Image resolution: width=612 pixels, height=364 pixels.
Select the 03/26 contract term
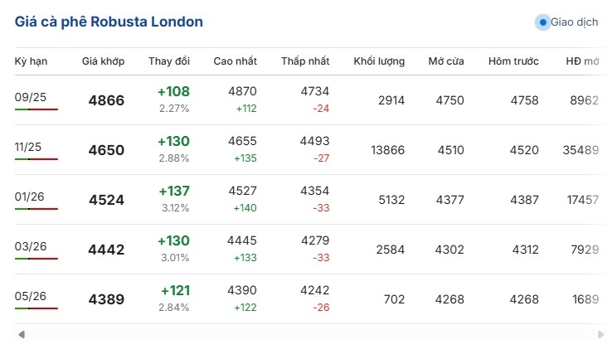coord(31,246)
